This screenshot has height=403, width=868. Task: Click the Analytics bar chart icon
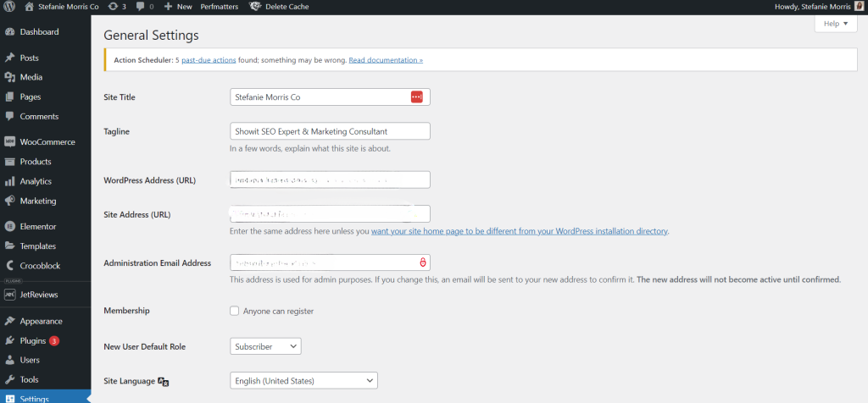tap(9, 181)
